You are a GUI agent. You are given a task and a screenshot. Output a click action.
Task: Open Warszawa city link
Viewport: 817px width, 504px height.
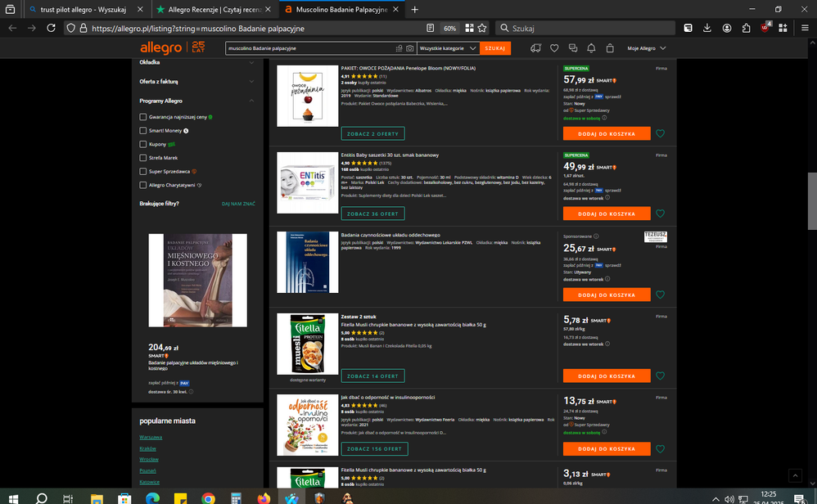point(151,438)
